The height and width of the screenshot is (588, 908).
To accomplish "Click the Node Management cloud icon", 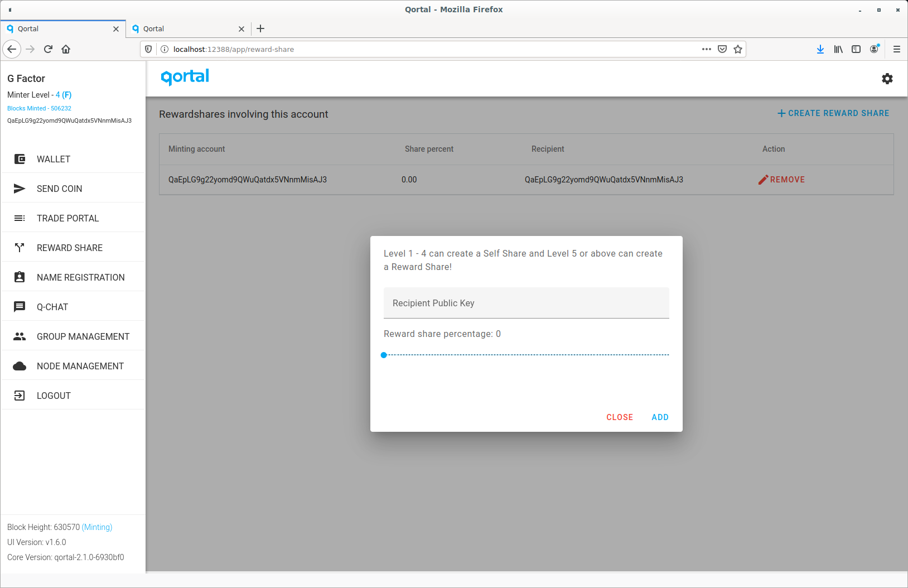I will (x=20, y=366).
